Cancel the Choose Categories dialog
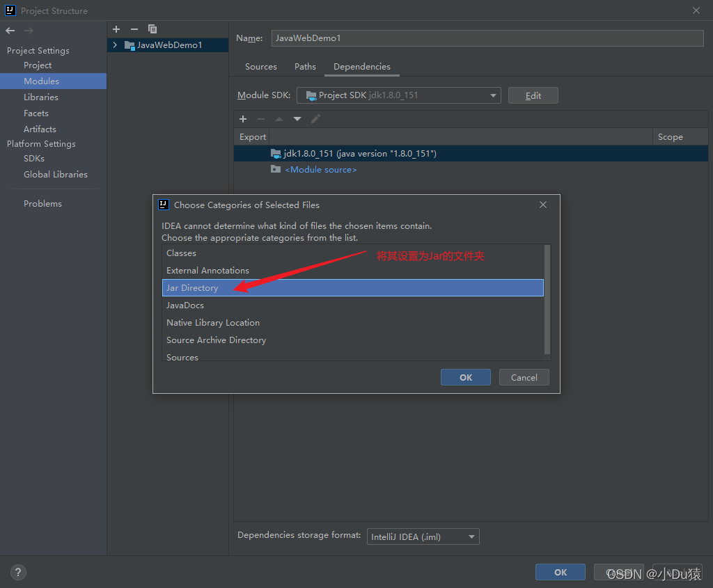Viewport: 713px width, 588px height. [x=524, y=377]
